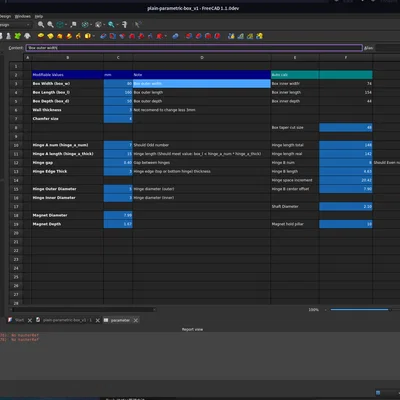This screenshot has height=400, width=400.
Task: Switch to the plain-parametric-box_v1 document tab
Action: point(65,320)
